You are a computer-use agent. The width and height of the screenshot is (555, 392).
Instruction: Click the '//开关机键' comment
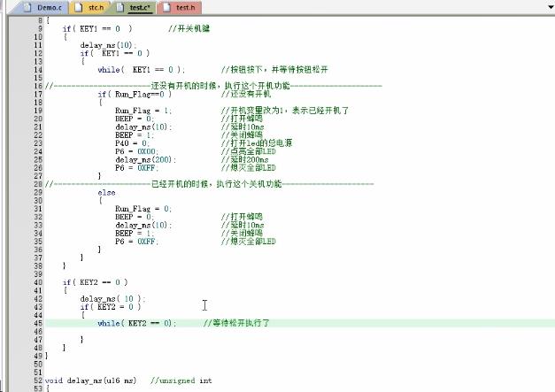189,28
